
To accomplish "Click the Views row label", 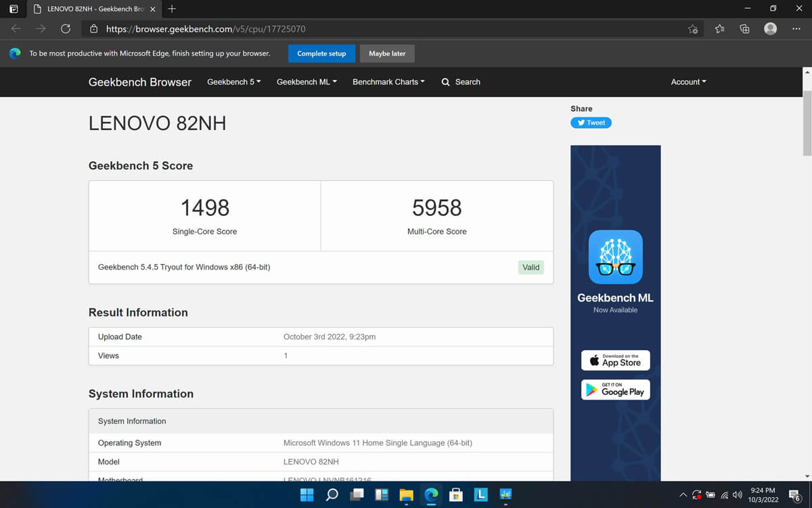I will 108,356.
